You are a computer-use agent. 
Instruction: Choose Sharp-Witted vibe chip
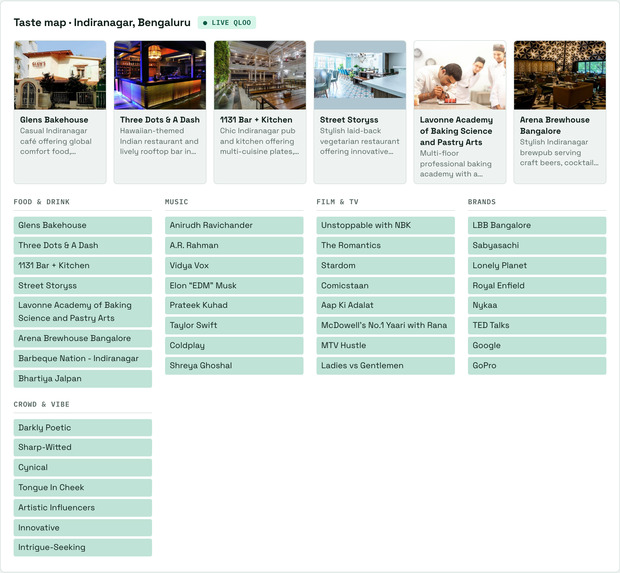click(x=83, y=447)
